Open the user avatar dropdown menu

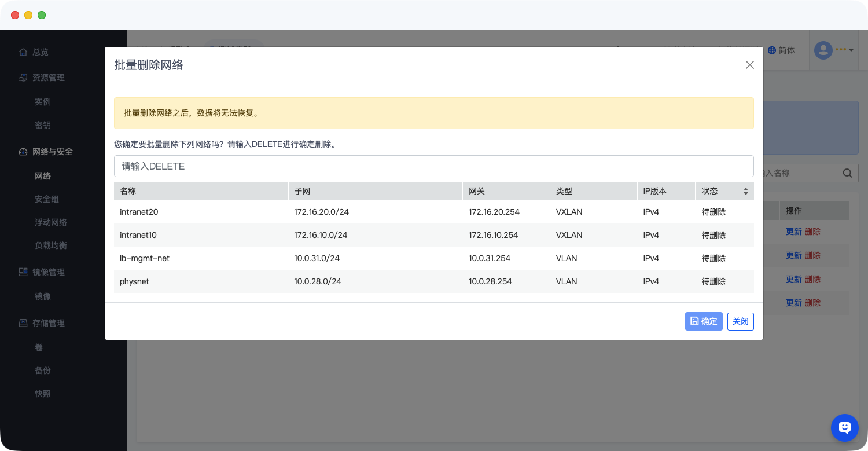point(834,50)
